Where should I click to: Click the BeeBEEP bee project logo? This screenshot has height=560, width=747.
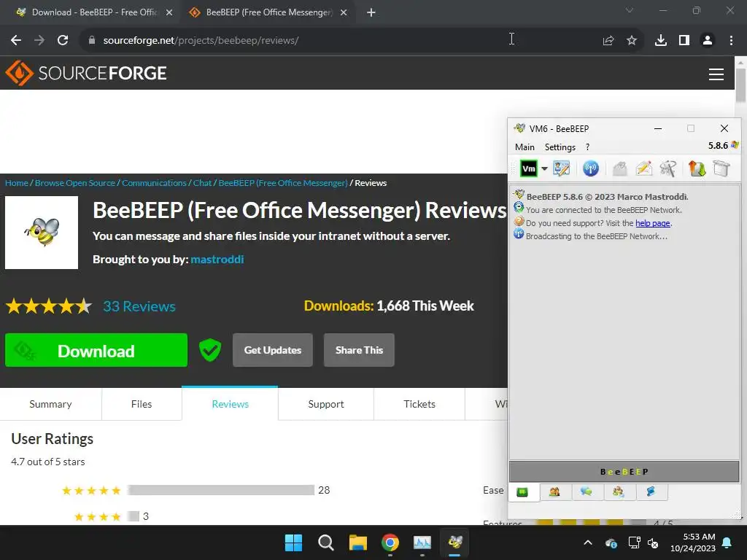pos(42,233)
